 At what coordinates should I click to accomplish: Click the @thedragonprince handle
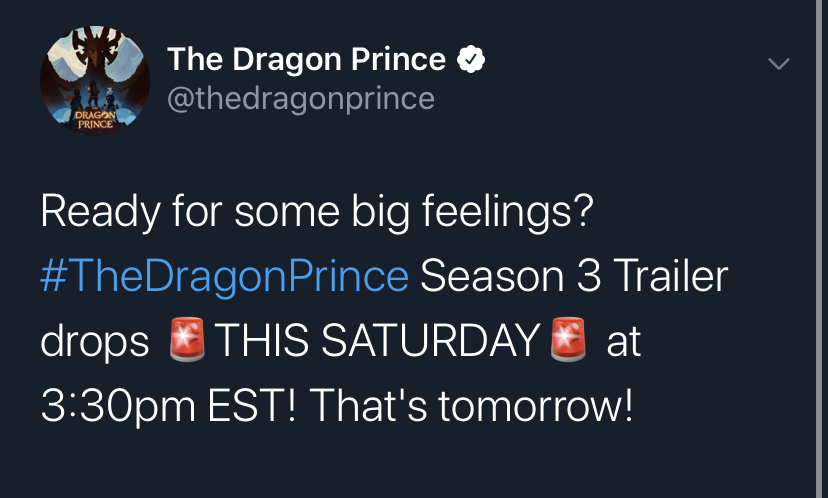(301, 99)
